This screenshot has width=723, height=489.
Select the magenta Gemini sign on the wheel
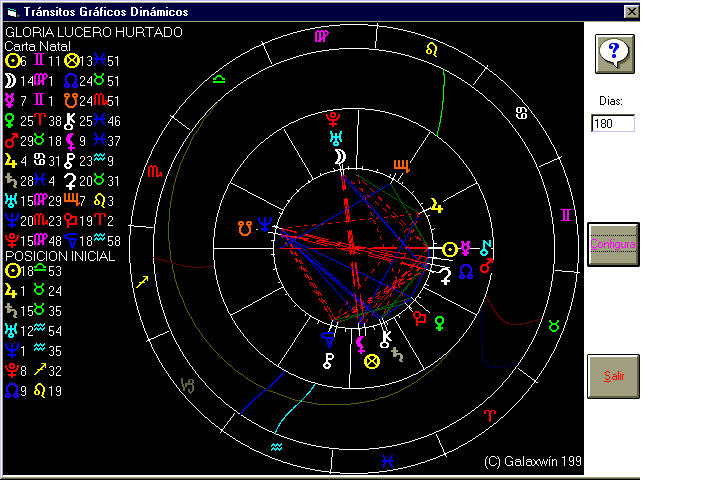[566, 215]
